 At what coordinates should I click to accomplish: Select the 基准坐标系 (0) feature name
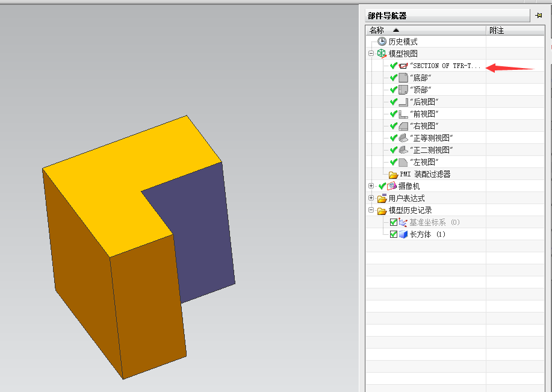435,222
